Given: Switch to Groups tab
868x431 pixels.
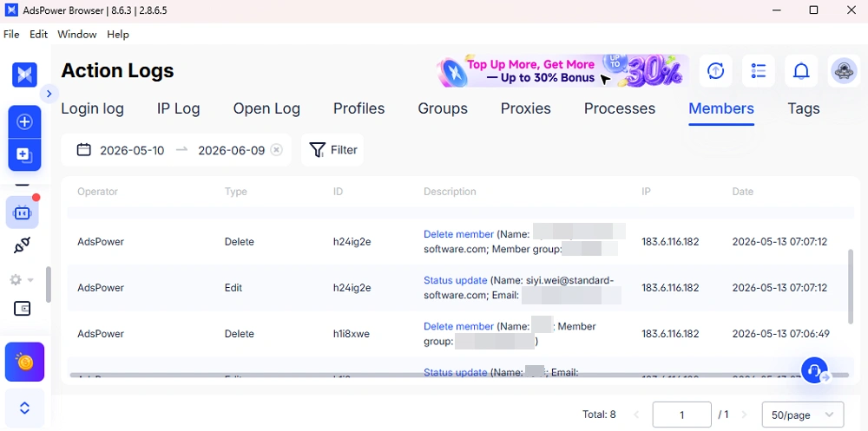Looking at the screenshot, I should tap(443, 109).
